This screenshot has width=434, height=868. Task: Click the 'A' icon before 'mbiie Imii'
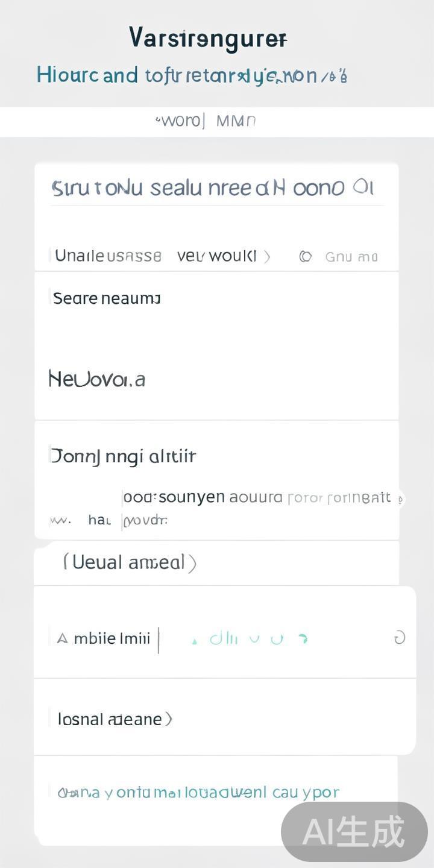pyautogui.click(x=61, y=638)
